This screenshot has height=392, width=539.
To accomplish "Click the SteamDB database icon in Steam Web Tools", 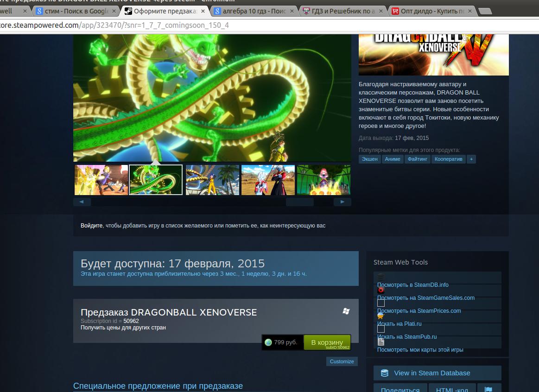I will [x=380, y=277].
